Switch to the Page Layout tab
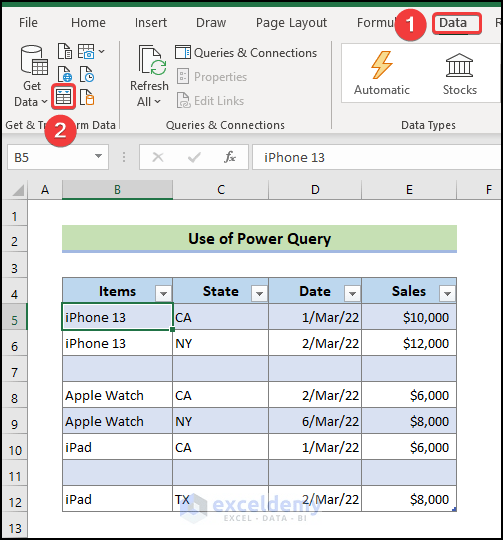This screenshot has width=503, height=540. click(x=291, y=23)
